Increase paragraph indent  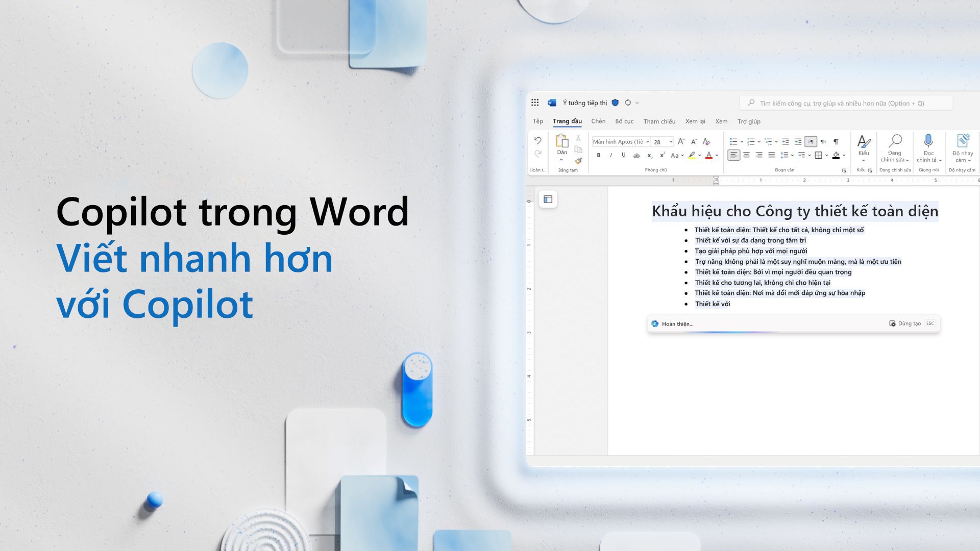pyautogui.click(x=798, y=141)
